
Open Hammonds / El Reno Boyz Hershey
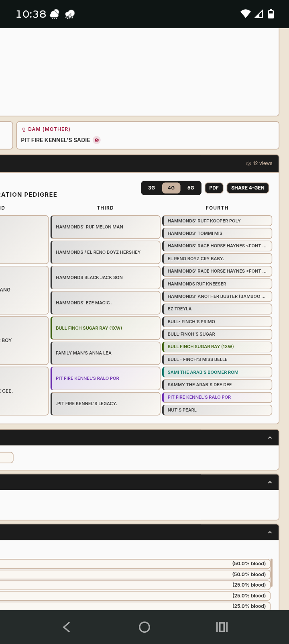(106, 253)
